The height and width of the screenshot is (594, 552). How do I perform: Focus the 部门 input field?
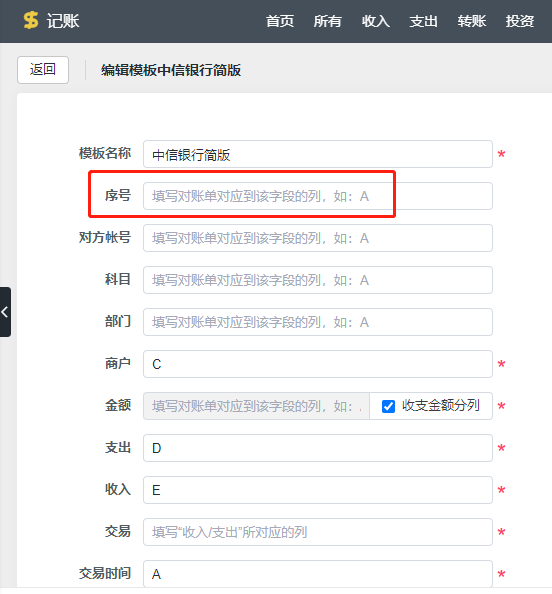coord(318,322)
